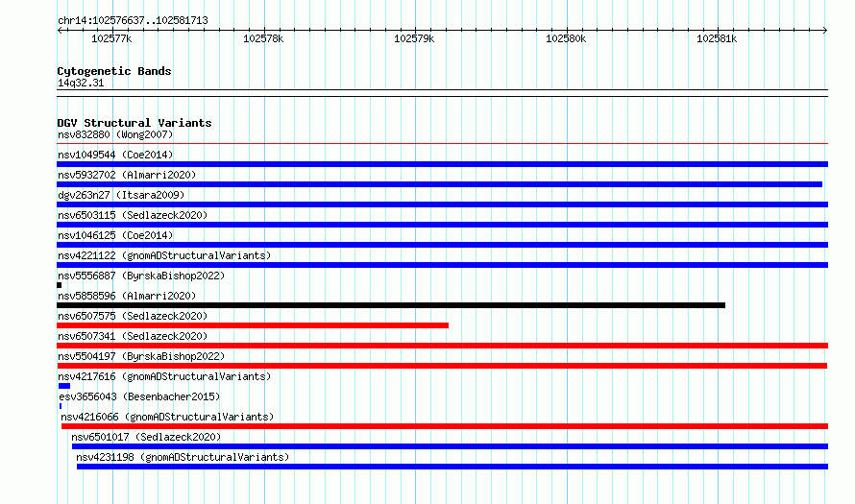
Task: Open the nsv1049544 (Coe2014) label
Action: tap(115, 155)
